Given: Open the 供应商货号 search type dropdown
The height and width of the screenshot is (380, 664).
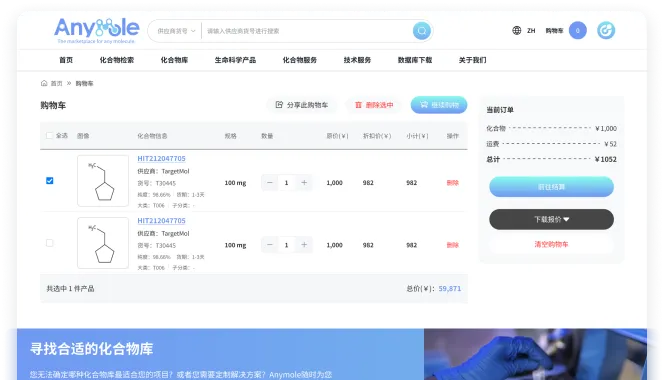Looking at the screenshot, I should pos(176,31).
